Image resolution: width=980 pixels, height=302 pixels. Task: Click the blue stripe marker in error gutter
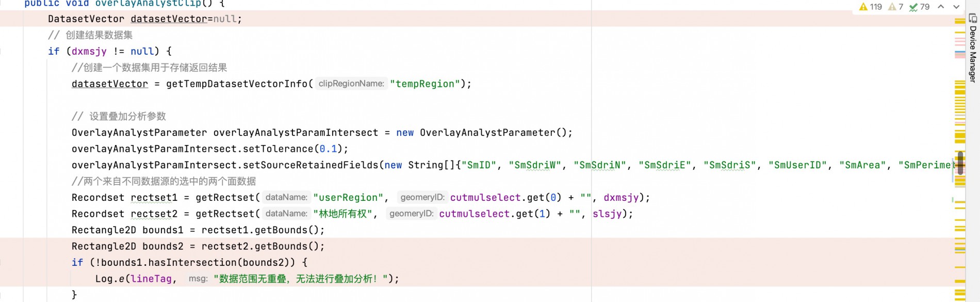960,53
